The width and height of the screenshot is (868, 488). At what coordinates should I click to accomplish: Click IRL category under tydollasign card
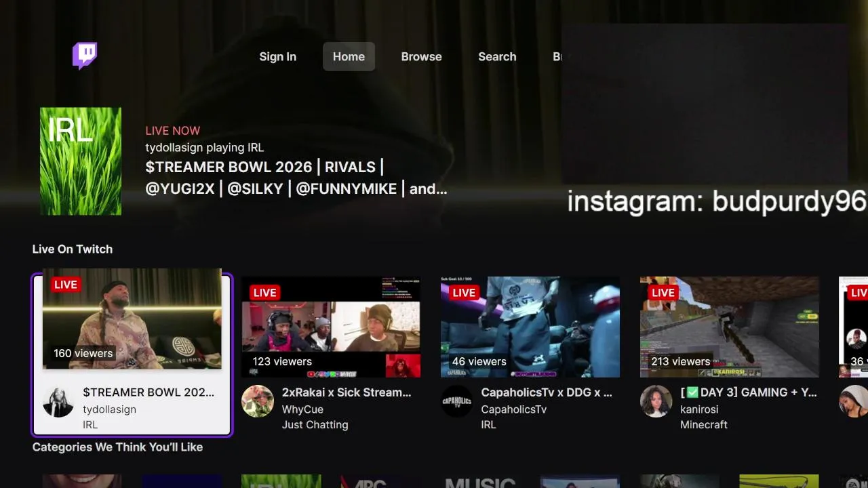(90, 425)
